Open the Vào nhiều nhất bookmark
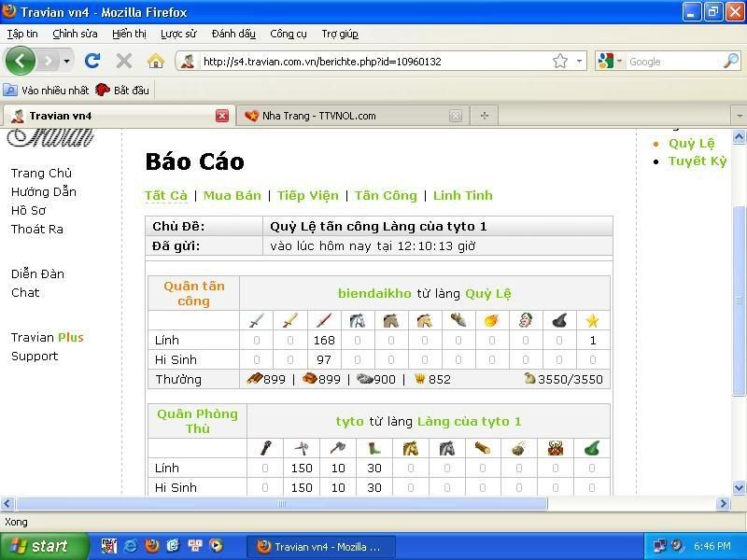This screenshot has height=560, width=747. pyautogui.click(x=46, y=90)
